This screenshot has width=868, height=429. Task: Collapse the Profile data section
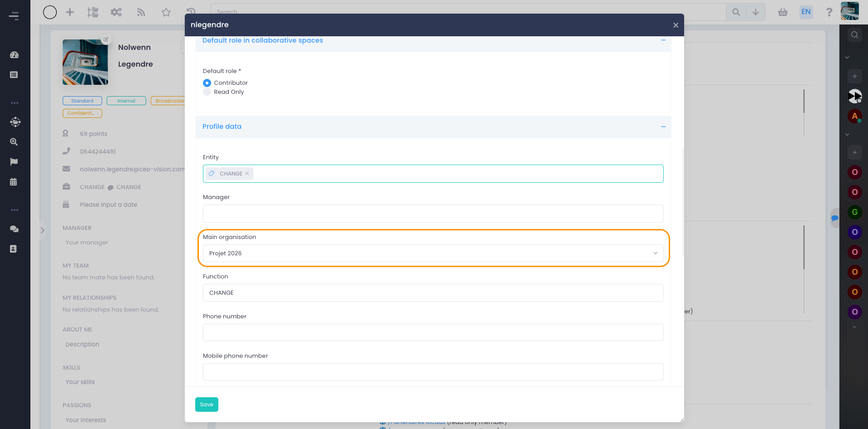tap(663, 127)
